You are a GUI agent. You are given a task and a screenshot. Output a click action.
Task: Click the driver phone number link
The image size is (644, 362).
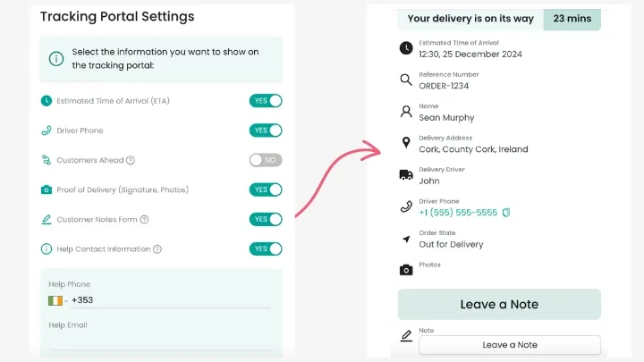tap(458, 213)
